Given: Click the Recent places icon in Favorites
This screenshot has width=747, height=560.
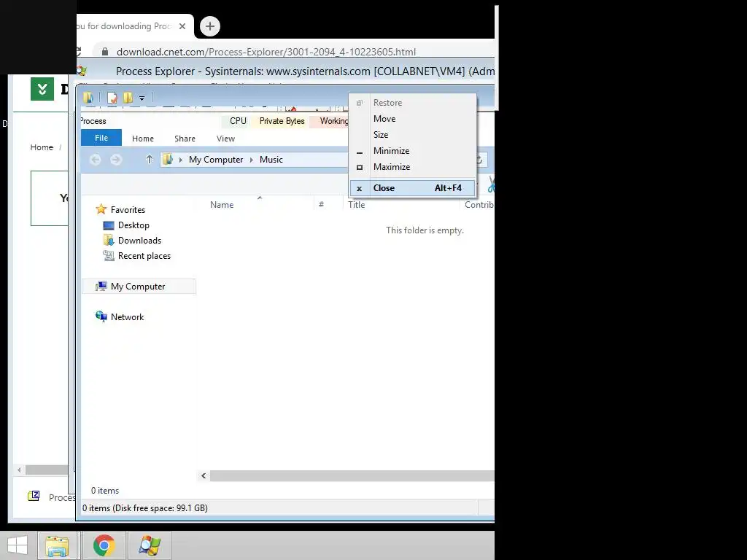Looking at the screenshot, I should [109, 256].
